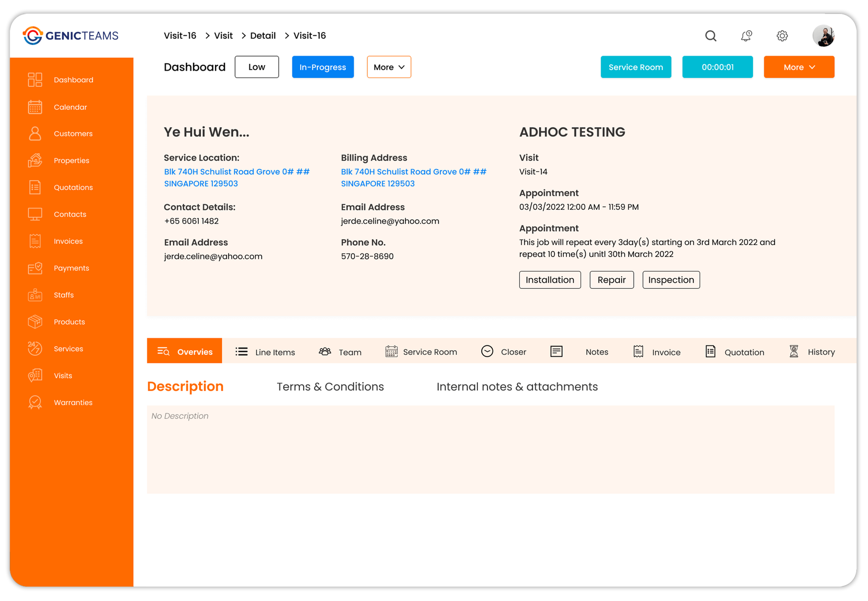The height and width of the screenshot is (601, 868).
Task: Click the Service Room button
Action: pyautogui.click(x=635, y=67)
